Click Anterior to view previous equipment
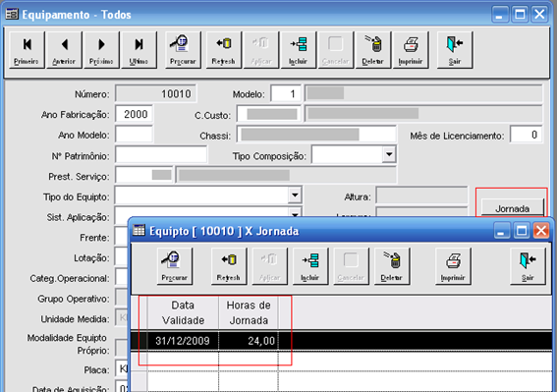The image size is (557, 392). tap(64, 50)
